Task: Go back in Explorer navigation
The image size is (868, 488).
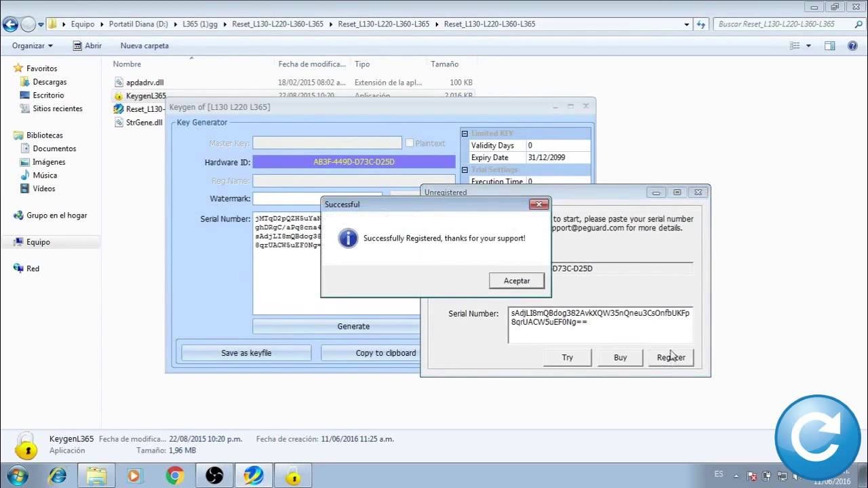Action: point(10,24)
